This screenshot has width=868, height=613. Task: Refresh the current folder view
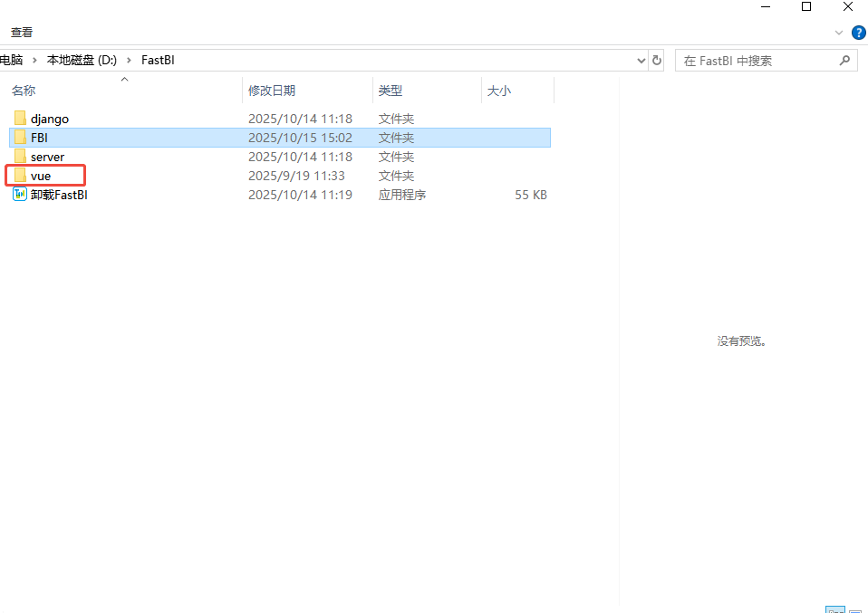point(657,61)
